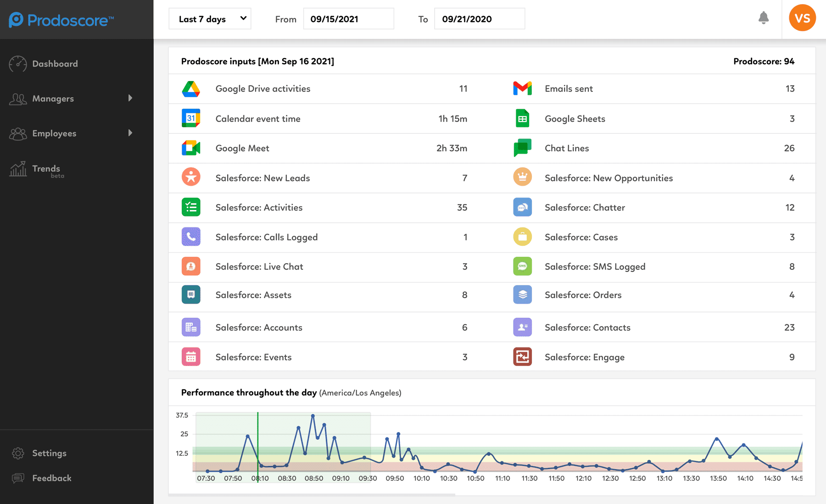Click the Google Chat Lines icon
Screen dimensions: 826x504
click(x=522, y=148)
